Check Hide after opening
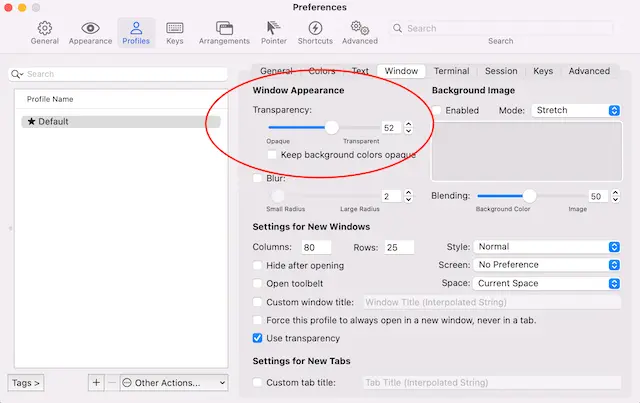 point(257,265)
